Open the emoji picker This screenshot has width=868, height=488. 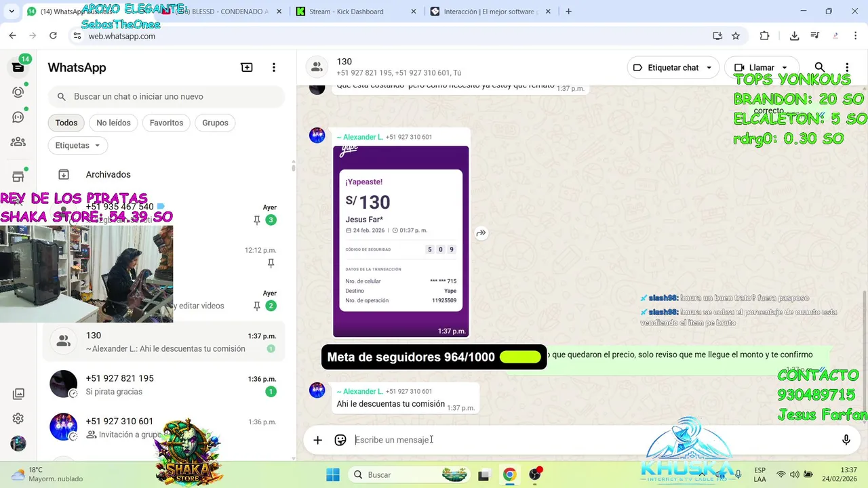[x=340, y=440]
